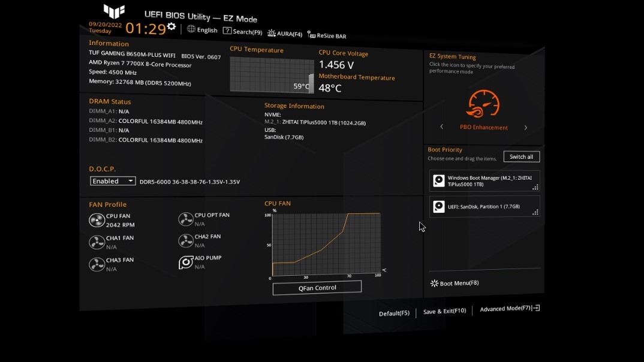
Task: Click DDR5-6000 36-38-38-76 profile text
Action: (189, 182)
